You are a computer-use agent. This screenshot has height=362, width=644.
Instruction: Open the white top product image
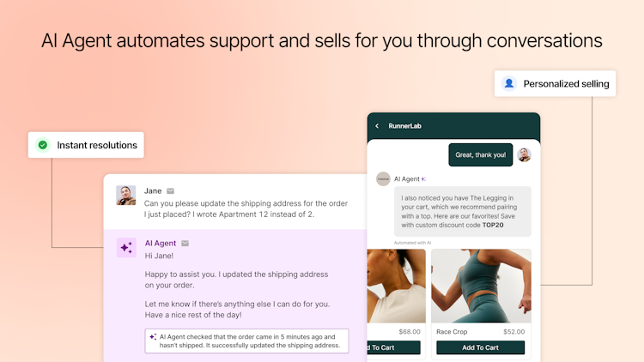[396, 286]
